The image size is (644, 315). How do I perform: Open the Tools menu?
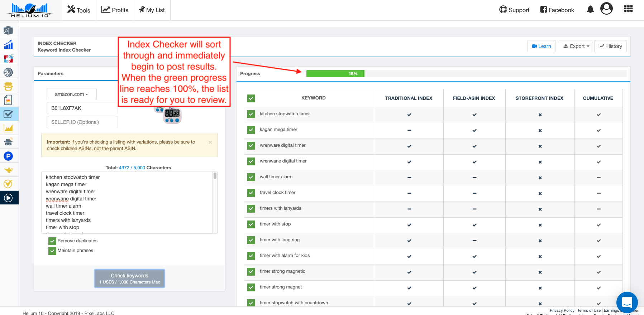click(x=79, y=10)
